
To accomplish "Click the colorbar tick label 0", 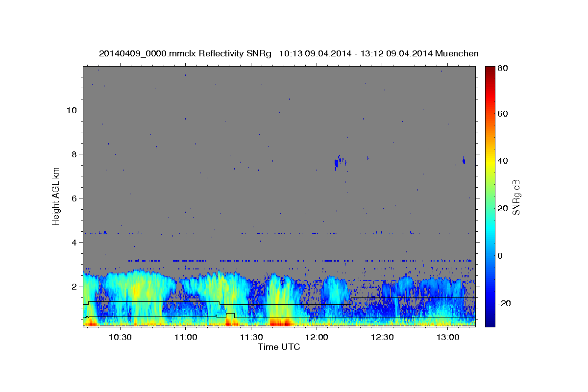I will coord(501,256).
